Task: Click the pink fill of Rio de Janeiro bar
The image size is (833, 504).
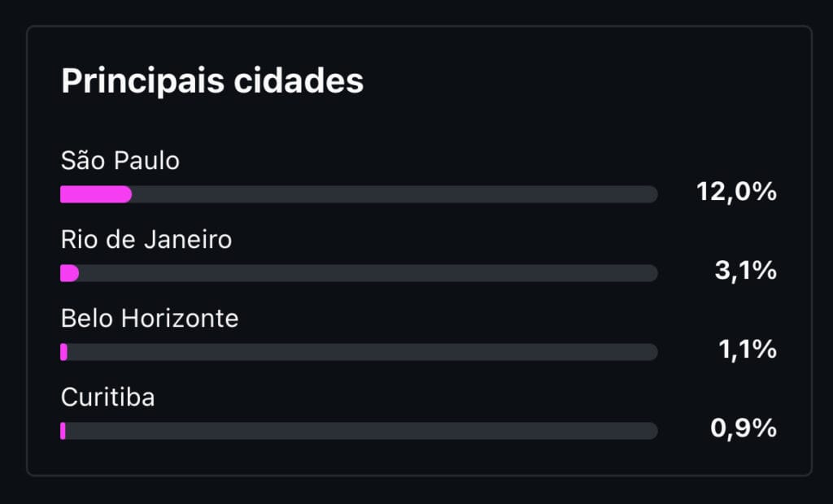Action: (x=69, y=273)
